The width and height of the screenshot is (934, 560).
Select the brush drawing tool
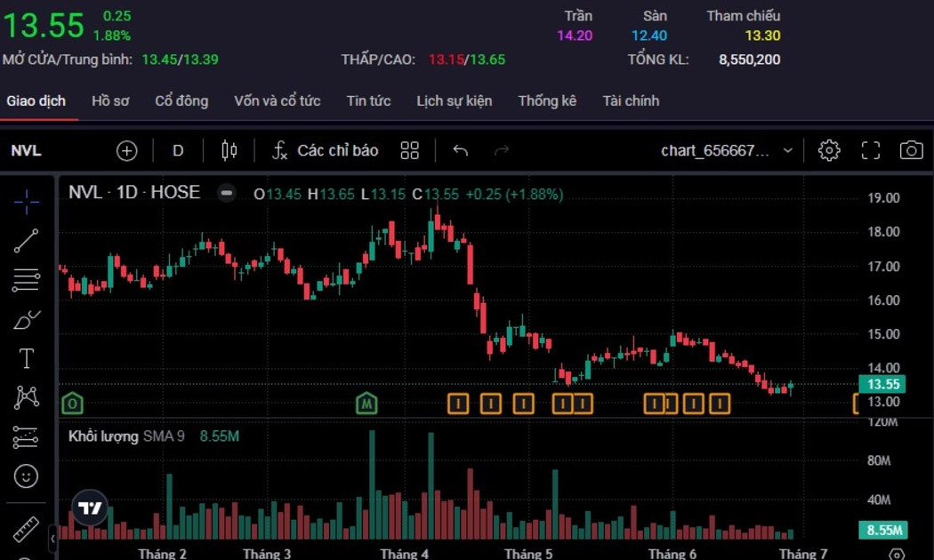[27, 319]
